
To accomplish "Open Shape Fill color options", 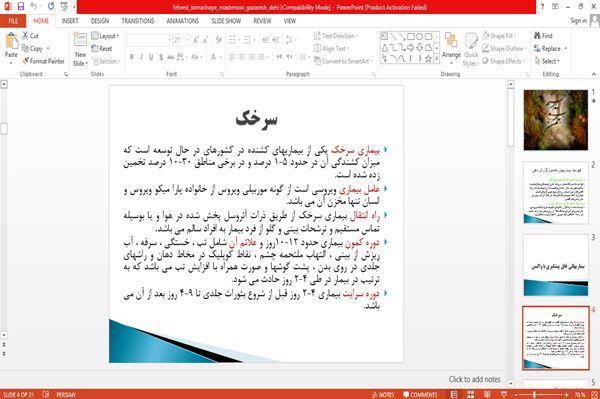I will [500, 36].
